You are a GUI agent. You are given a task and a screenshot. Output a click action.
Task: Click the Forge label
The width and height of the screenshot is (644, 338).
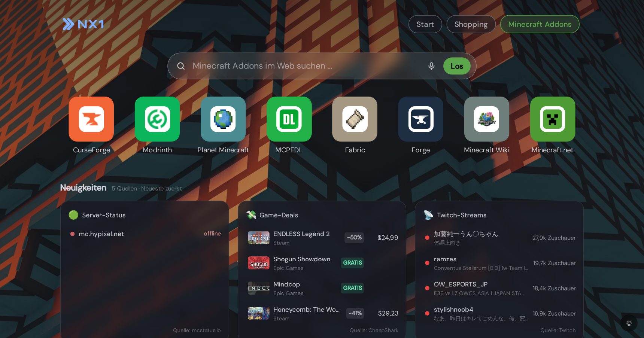[421, 150]
